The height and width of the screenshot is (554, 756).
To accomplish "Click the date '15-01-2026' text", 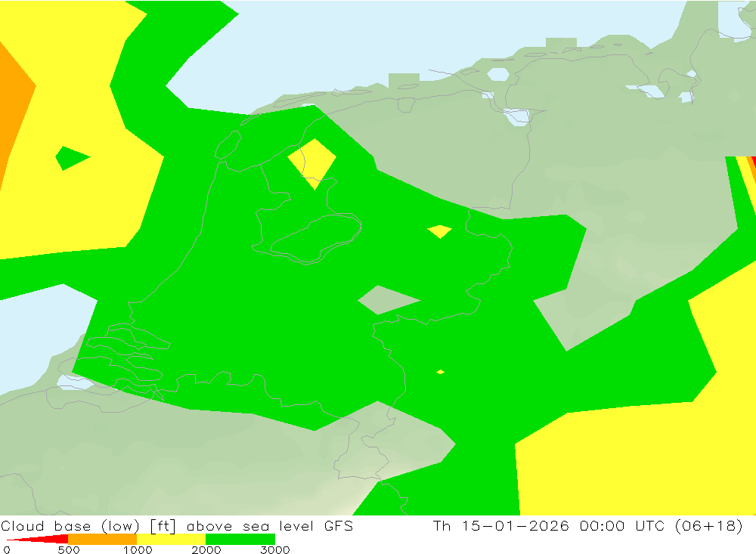I will 516,525.
